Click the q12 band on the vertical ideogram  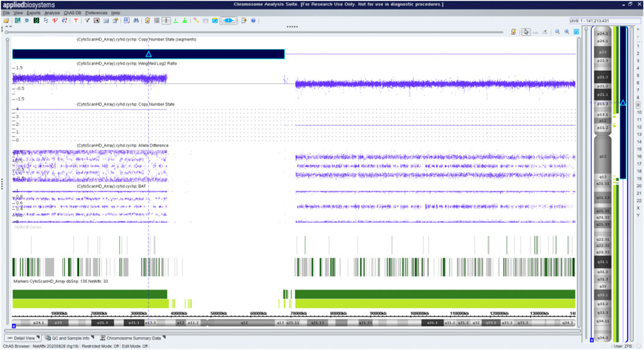(x=602, y=156)
